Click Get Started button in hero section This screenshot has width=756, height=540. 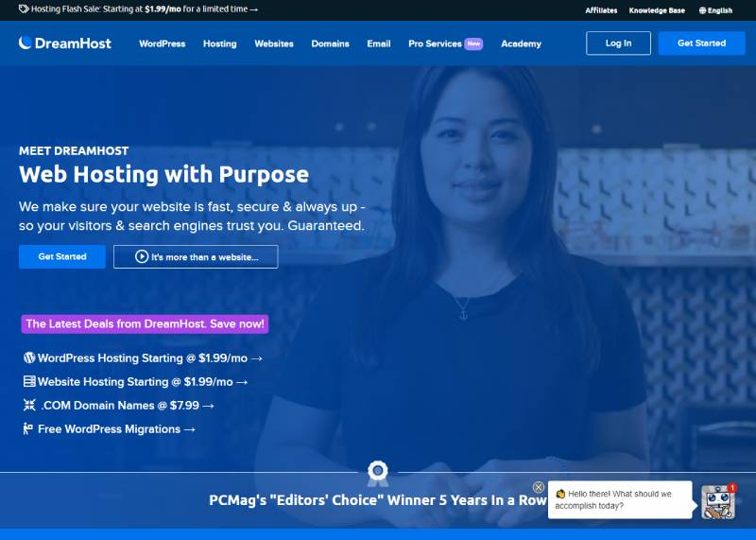[62, 256]
